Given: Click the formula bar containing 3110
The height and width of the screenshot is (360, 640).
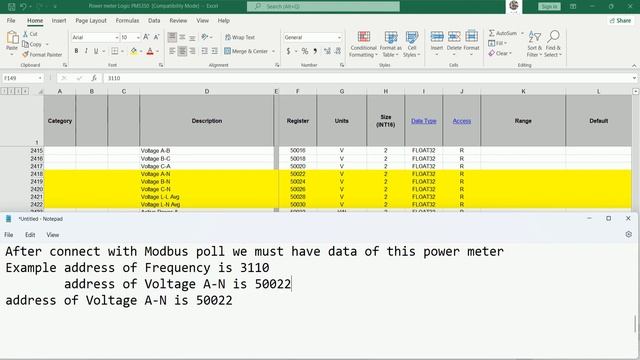Looking at the screenshot, I should tap(368, 78).
